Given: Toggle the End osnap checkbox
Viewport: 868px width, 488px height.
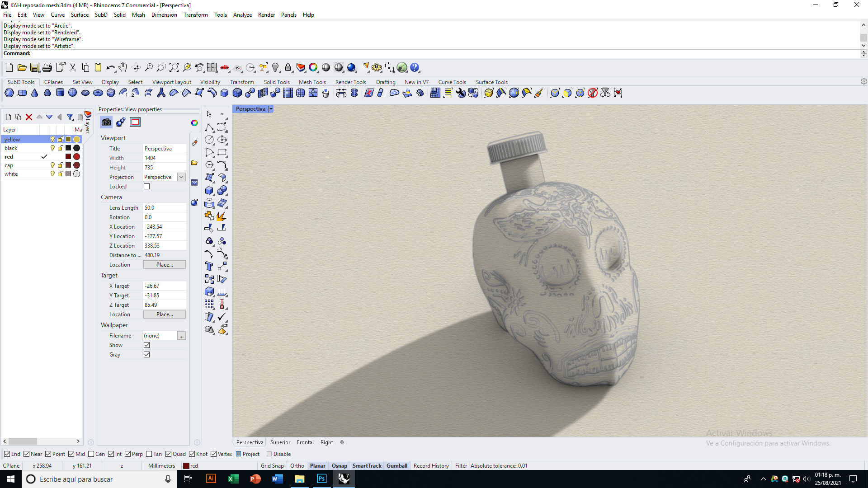Looking at the screenshot, I should click(7, 454).
